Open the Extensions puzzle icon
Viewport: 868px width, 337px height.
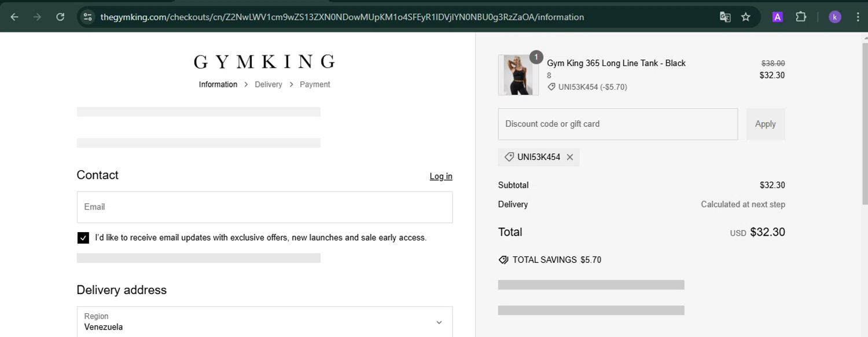click(801, 17)
